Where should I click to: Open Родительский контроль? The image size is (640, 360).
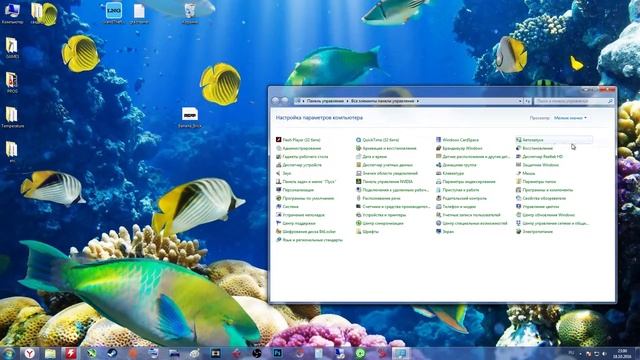tap(462, 198)
